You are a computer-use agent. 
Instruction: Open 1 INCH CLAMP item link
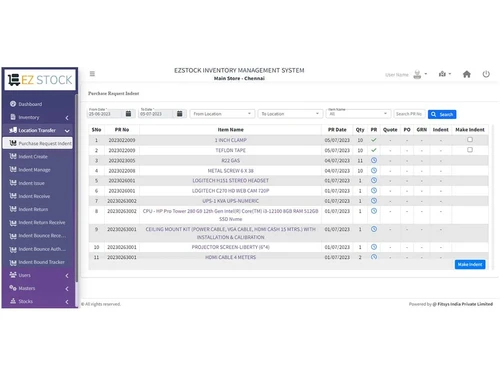coord(231,140)
